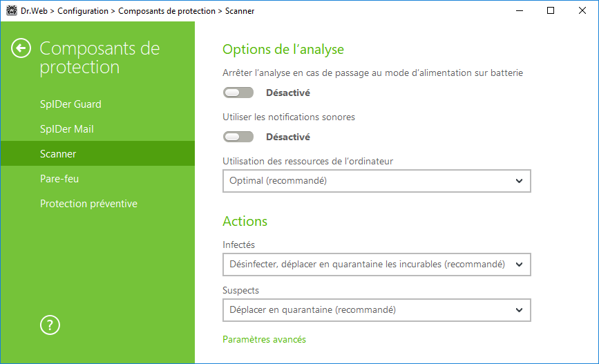
Task: Open the resource usage Optimal dropdown
Action: point(377,181)
